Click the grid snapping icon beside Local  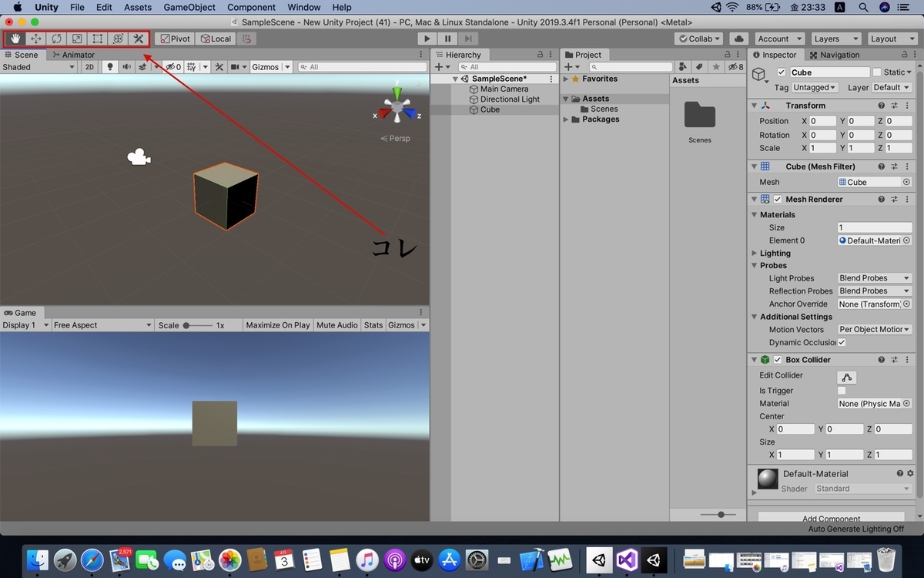click(x=246, y=39)
